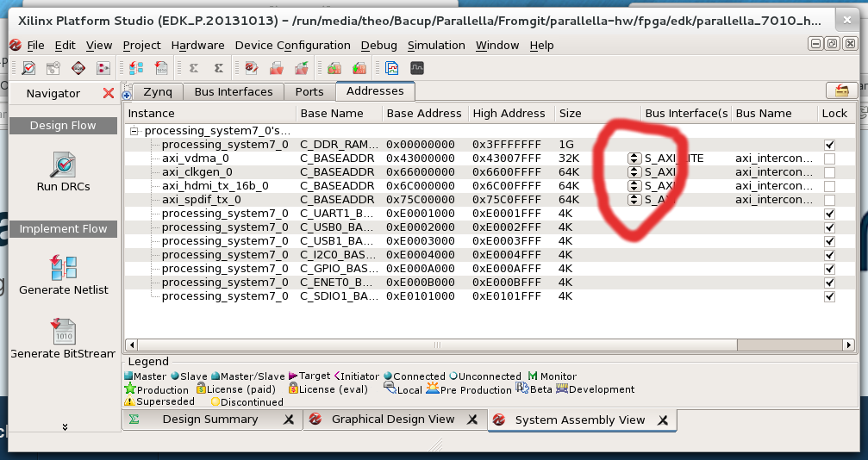Switch to the Bus Interfaces tab

pyautogui.click(x=233, y=92)
